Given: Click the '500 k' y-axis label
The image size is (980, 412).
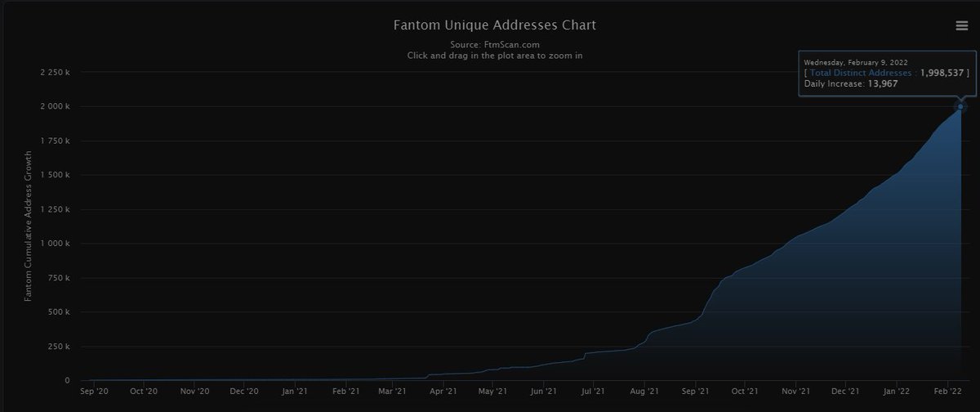Looking at the screenshot, I should [57, 312].
